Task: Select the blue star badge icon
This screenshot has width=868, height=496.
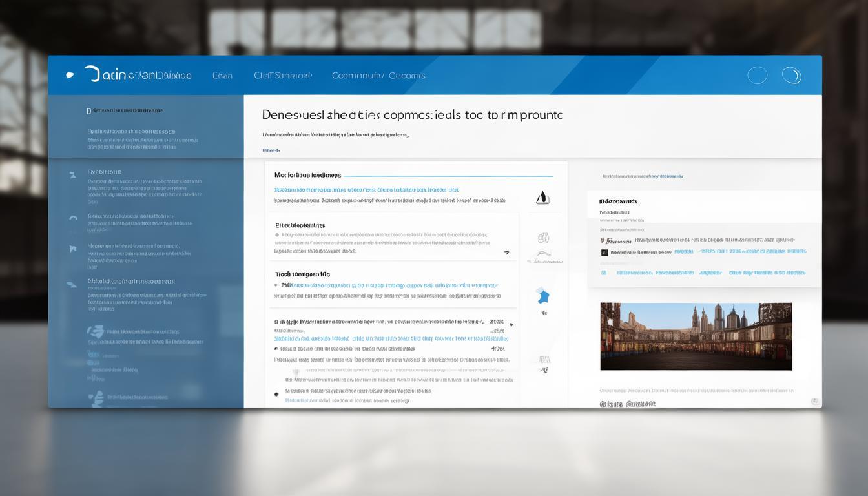Action: pos(543,296)
